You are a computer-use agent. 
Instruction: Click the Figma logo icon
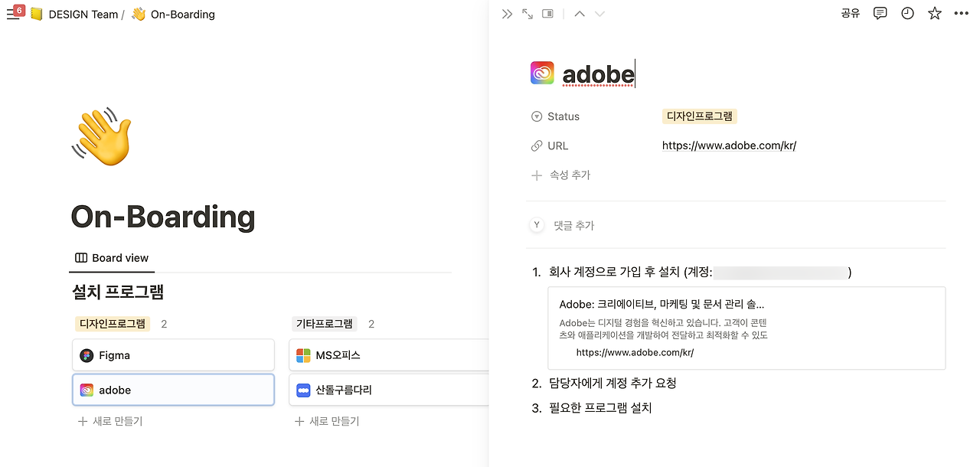(87, 355)
